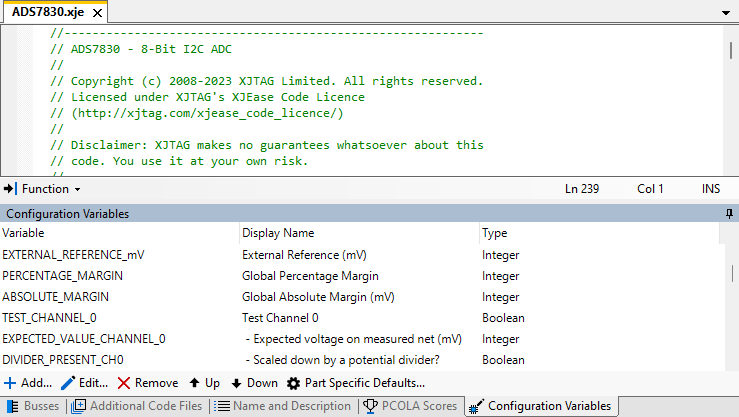Switch to the Busses tab
This screenshot has height=417, width=739.
click(34, 406)
